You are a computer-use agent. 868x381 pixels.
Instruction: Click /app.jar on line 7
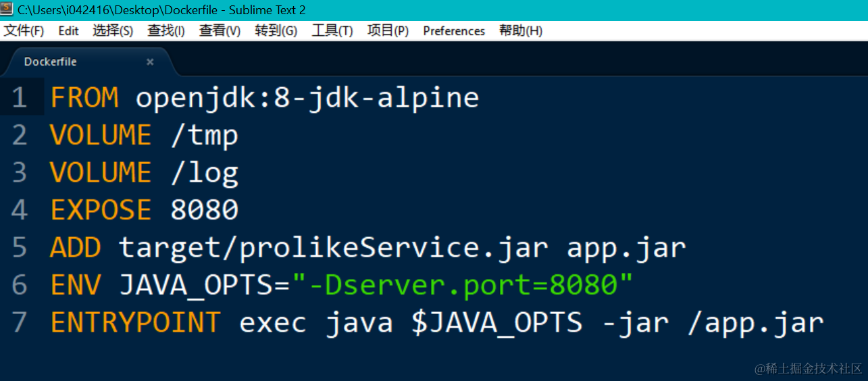pyautogui.click(x=756, y=324)
